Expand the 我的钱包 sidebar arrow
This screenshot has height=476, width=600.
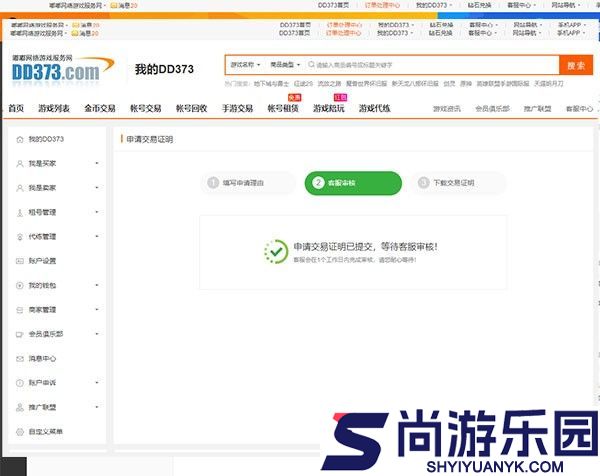[97, 285]
